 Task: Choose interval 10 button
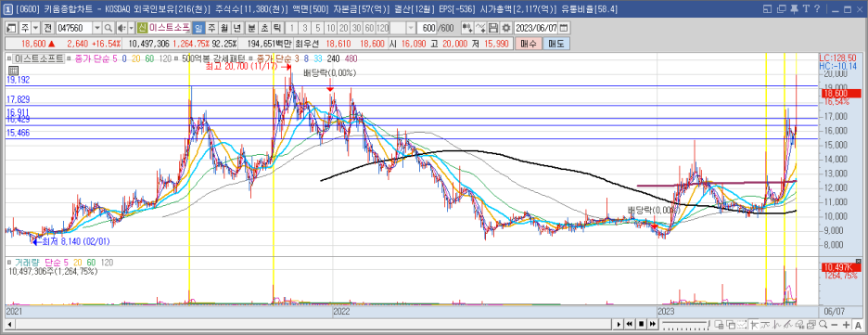coord(330,28)
